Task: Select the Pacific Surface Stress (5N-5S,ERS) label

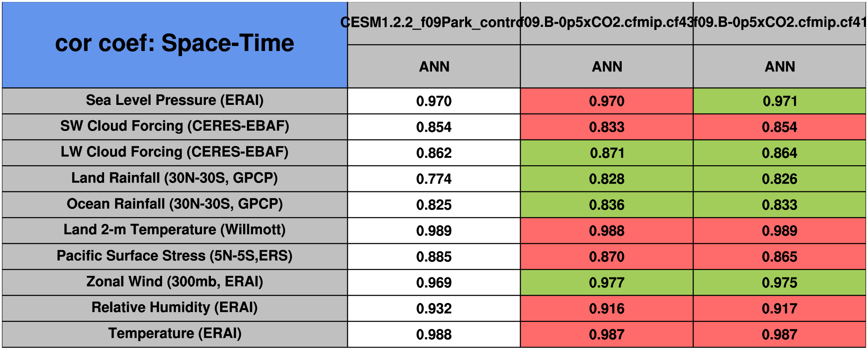Action: coord(175,256)
